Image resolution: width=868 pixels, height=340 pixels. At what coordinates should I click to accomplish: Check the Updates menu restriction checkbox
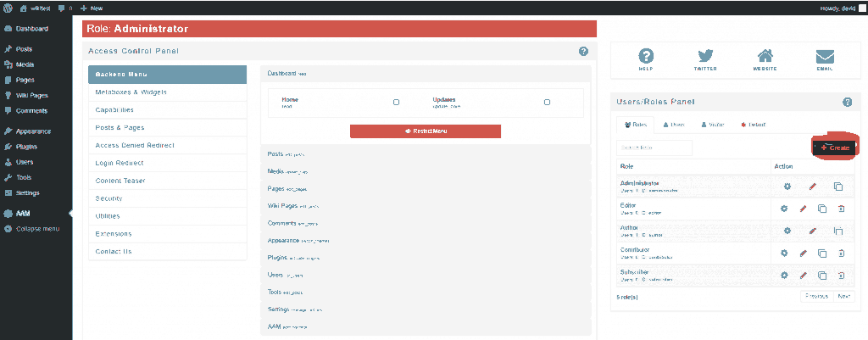(547, 102)
